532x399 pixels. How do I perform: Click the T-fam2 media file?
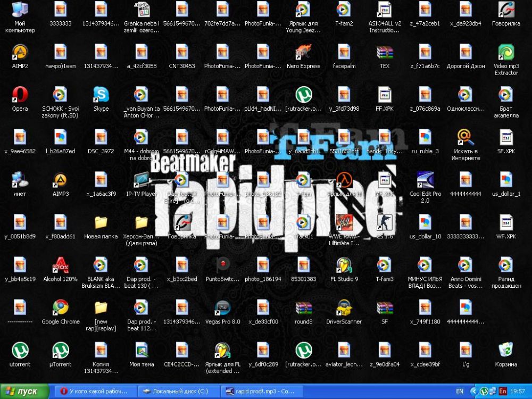[344, 10]
